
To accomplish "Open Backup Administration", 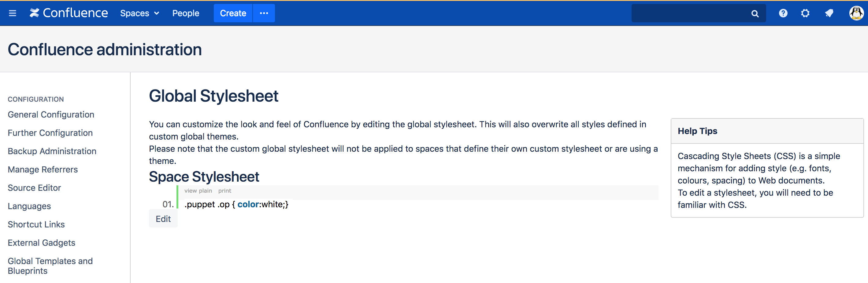I will [x=52, y=151].
